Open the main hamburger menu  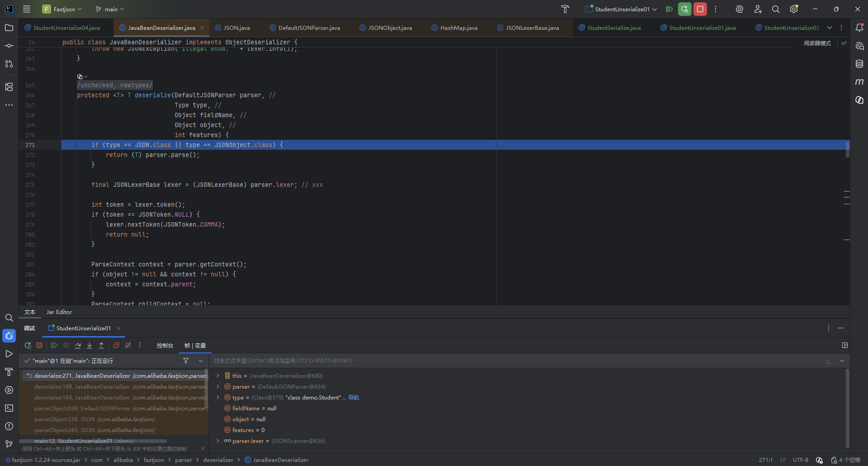(27, 9)
